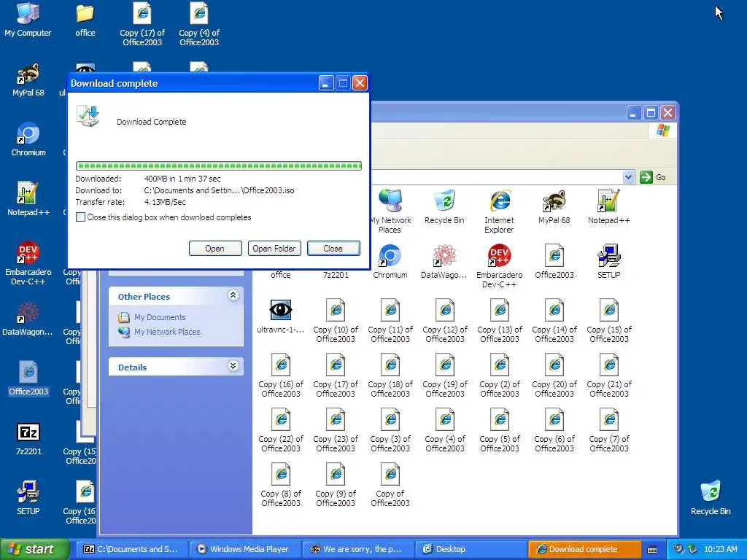The width and height of the screenshot is (747, 560).
Task: Open the address bar dropdown arrow
Action: point(628,177)
